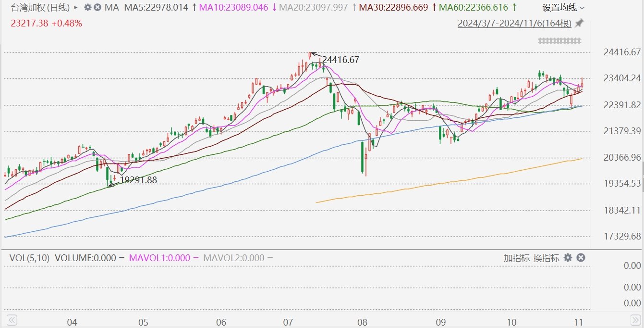Click 换指标 to switch indicator

click(546, 258)
